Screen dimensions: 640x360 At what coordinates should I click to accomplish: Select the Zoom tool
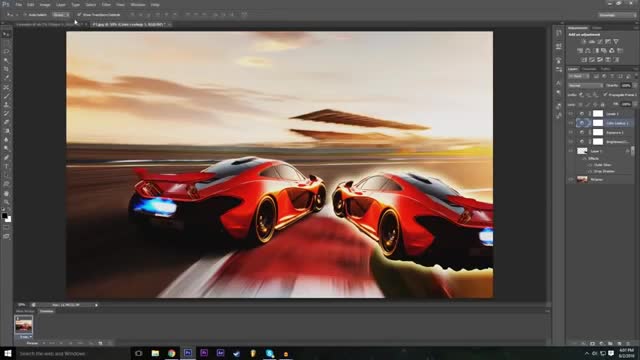tap(7, 202)
